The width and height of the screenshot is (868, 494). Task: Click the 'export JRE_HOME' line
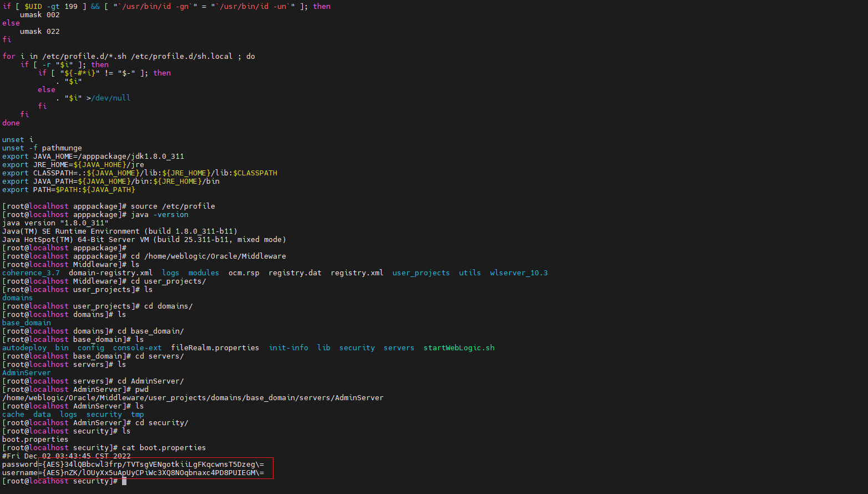[x=73, y=165]
